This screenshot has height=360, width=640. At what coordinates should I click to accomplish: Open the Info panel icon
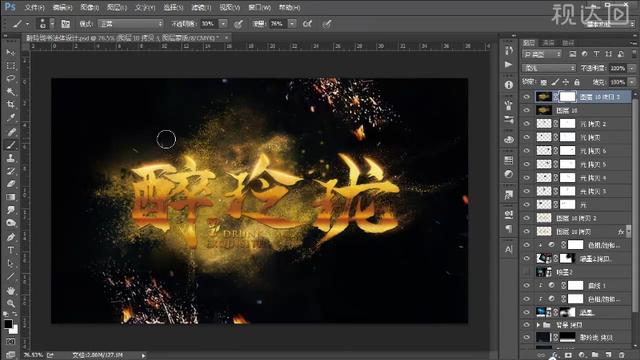[509, 85]
